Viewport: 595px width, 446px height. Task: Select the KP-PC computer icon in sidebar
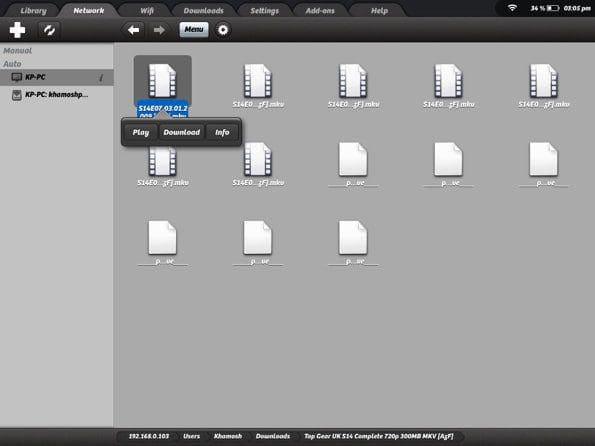(x=16, y=77)
